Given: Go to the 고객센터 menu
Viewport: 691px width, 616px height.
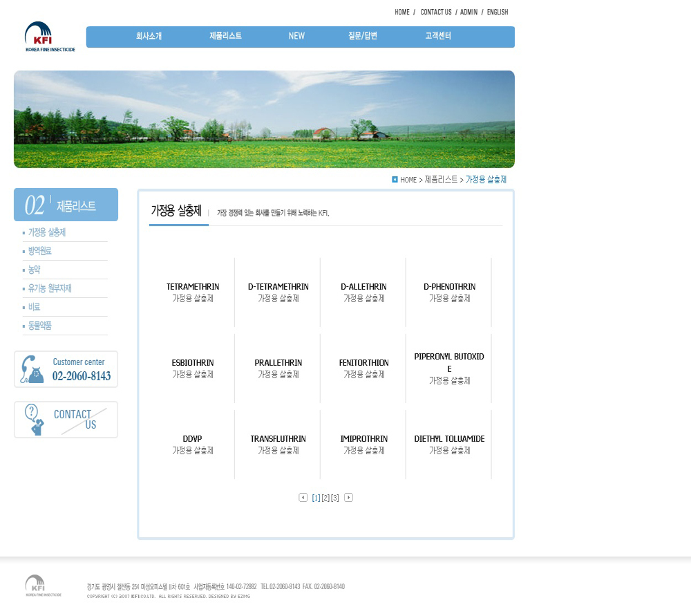Looking at the screenshot, I should pos(438,36).
